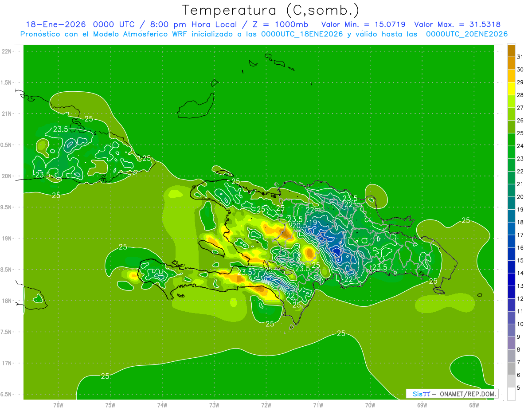Click the "19N" latitude axis label
The height and width of the screenshot is (411, 532).
pos(7,239)
